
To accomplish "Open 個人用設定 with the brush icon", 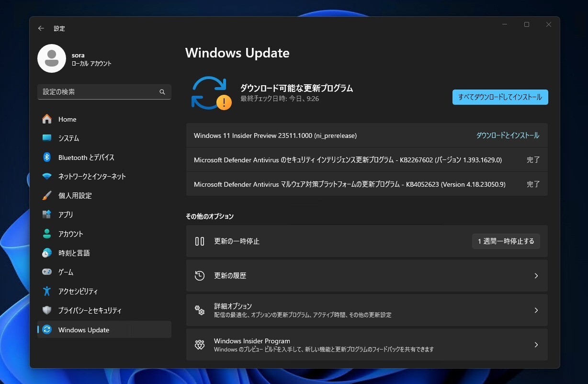I will click(x=46, y=195).
